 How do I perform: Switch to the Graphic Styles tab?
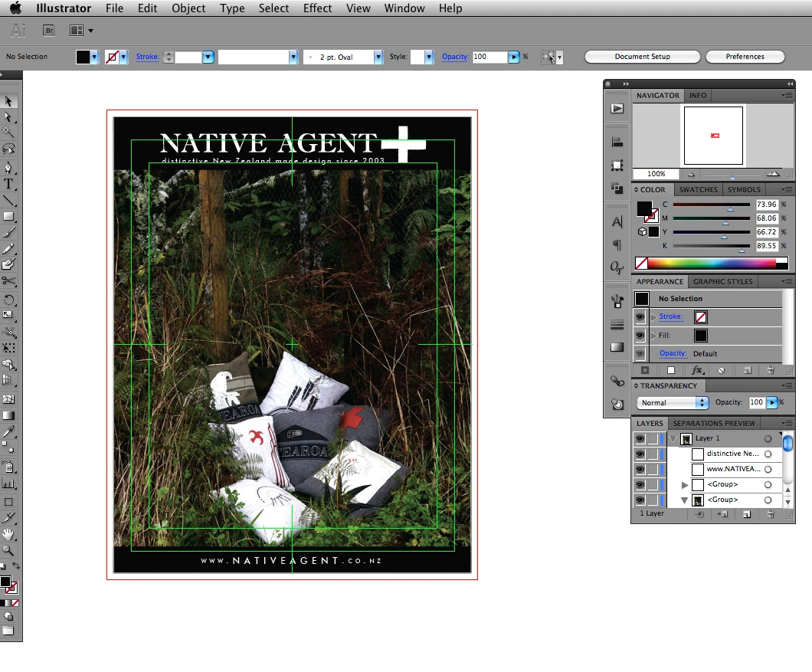[723, 282]
